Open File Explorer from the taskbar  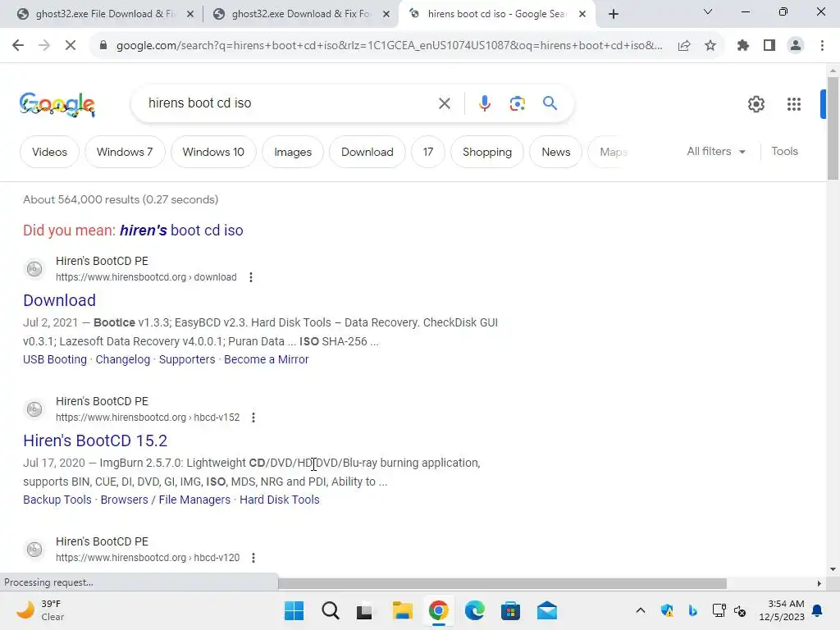point(402,610)
